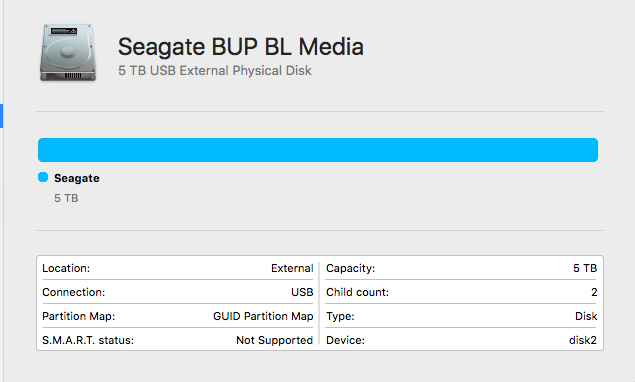Select the Seagate partition name label
This screenshot has height=382, width=635.
(77, 178)
